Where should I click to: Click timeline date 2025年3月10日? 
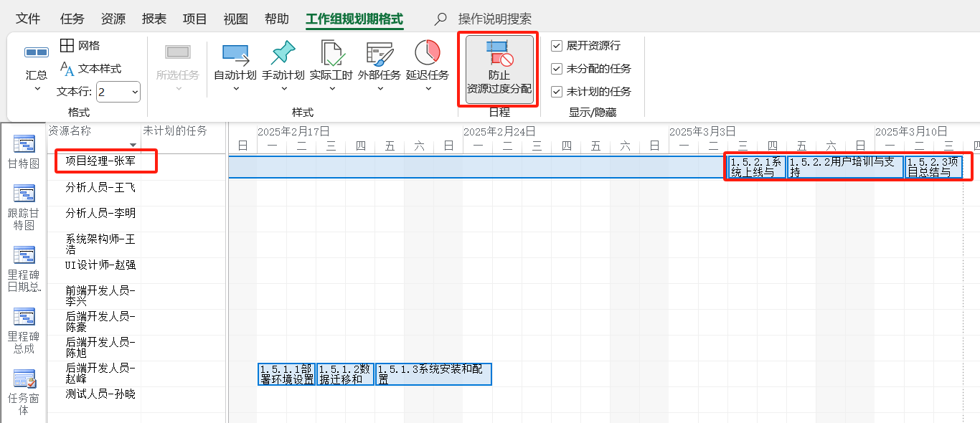pos(911,131)
